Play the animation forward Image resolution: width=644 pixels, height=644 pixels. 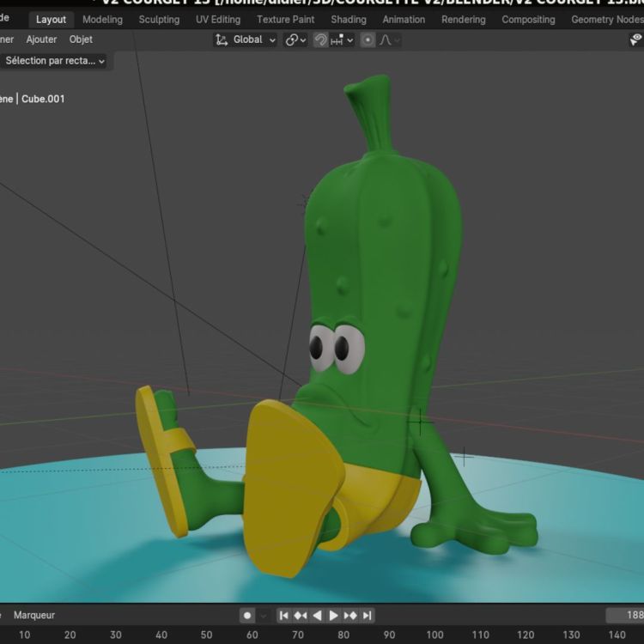tap(334, 616)
